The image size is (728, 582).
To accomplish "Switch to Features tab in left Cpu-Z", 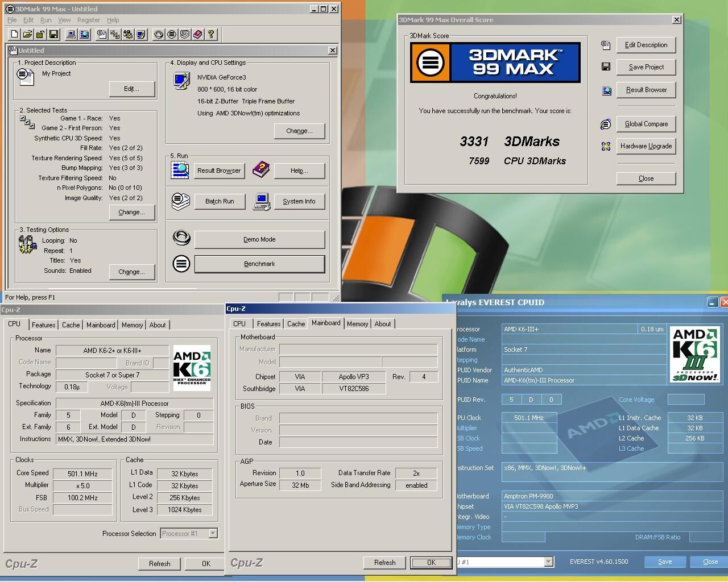I will (43, 325).
